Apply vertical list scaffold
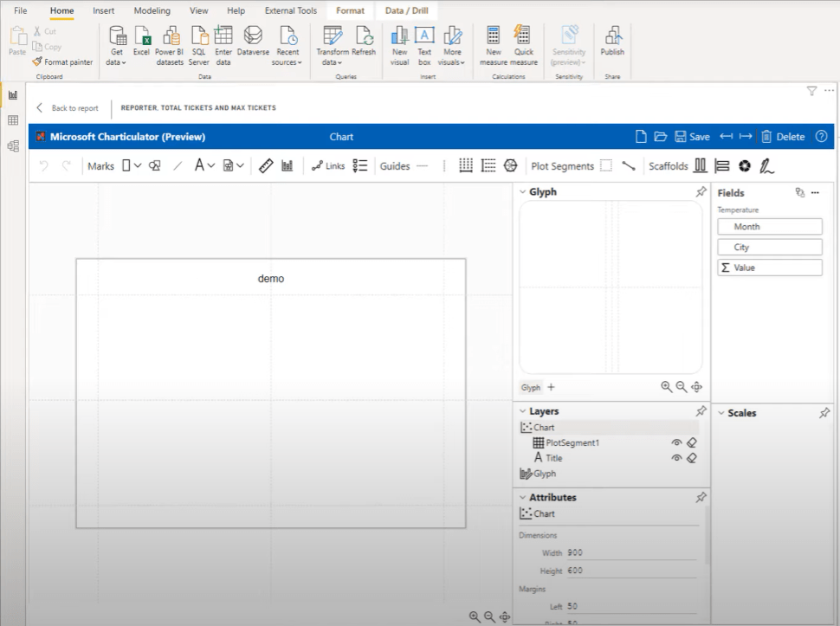 (x=722, y=166)
